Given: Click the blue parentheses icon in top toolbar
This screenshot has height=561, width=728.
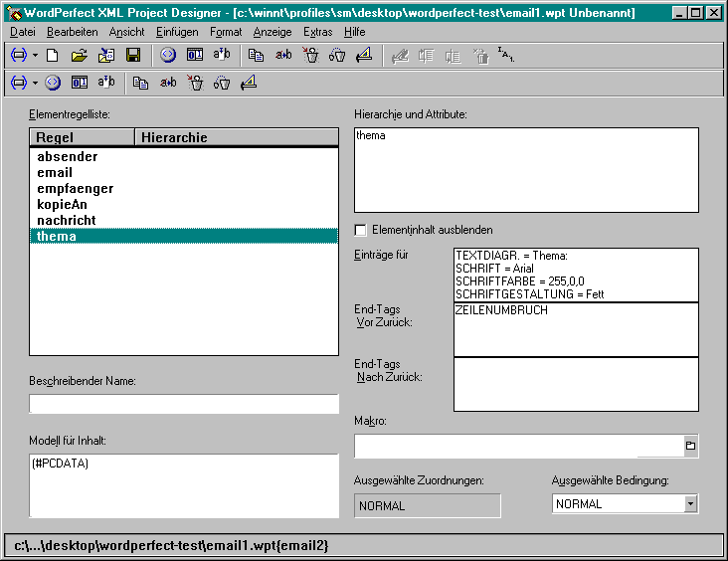Looking at the screenshot, I should (19, 56).
